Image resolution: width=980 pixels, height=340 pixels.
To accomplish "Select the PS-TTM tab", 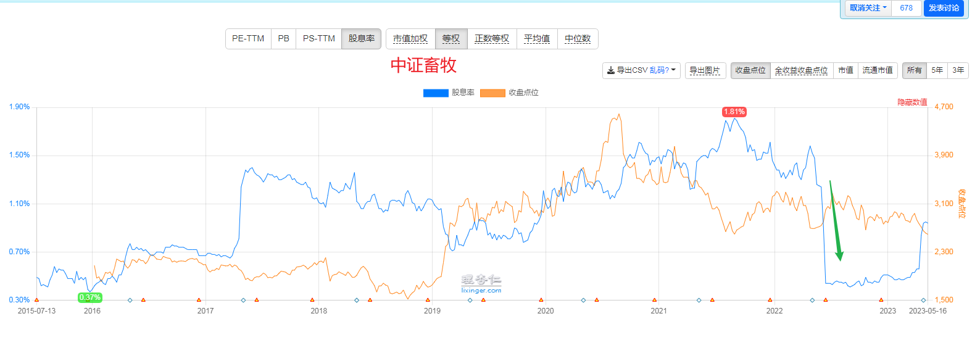I will click(318, 39).
